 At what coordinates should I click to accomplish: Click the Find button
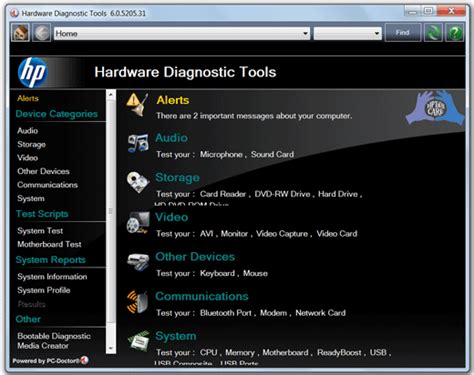[403, 33]
